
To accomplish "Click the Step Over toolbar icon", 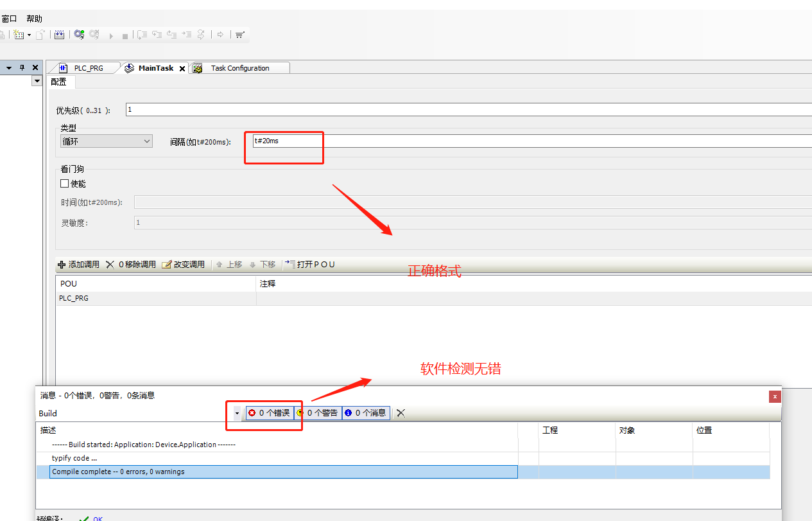I will (143, 35).
